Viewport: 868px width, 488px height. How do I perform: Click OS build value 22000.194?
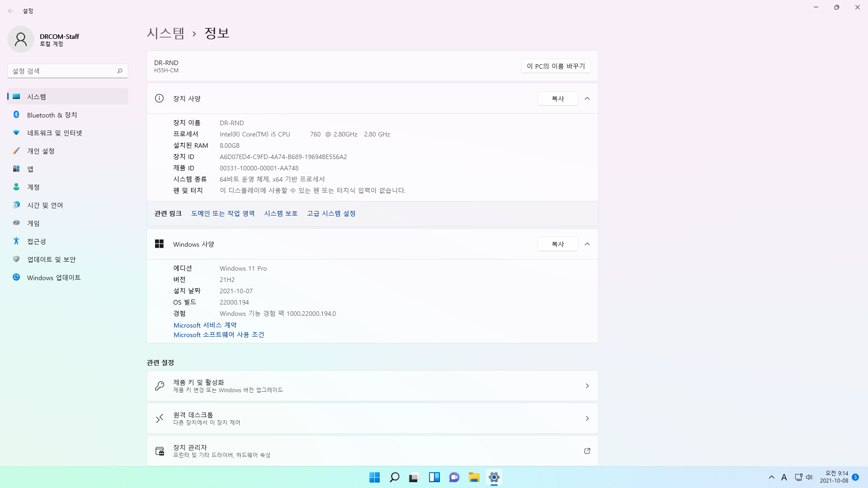tap(234, 302)
